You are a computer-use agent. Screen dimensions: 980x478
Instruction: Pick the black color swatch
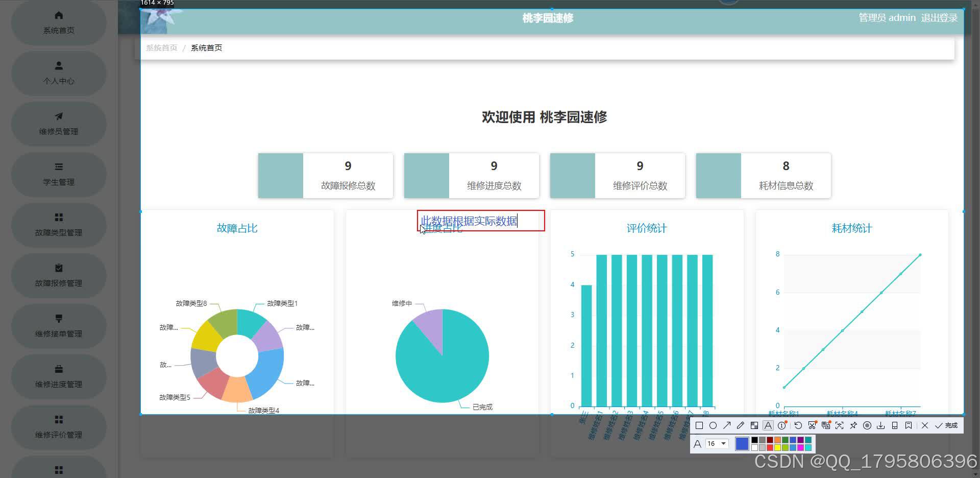click(754, 440)
